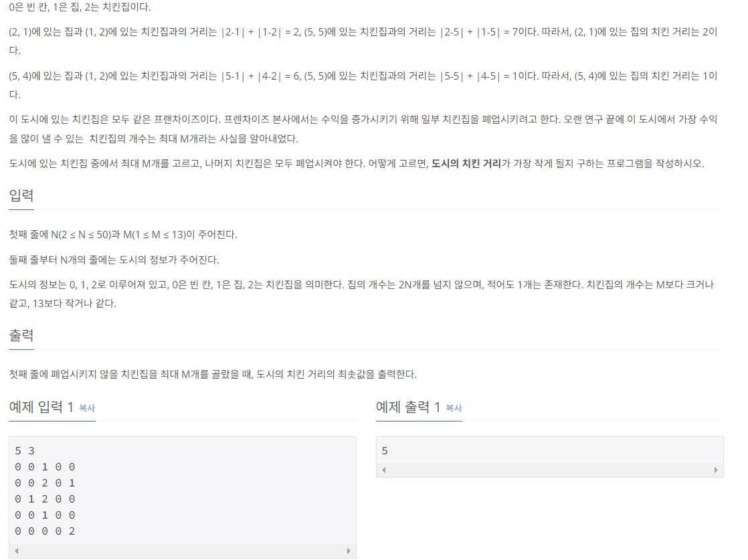
Task: Click the example input horizontal scrollbar track
Action: 183,551
